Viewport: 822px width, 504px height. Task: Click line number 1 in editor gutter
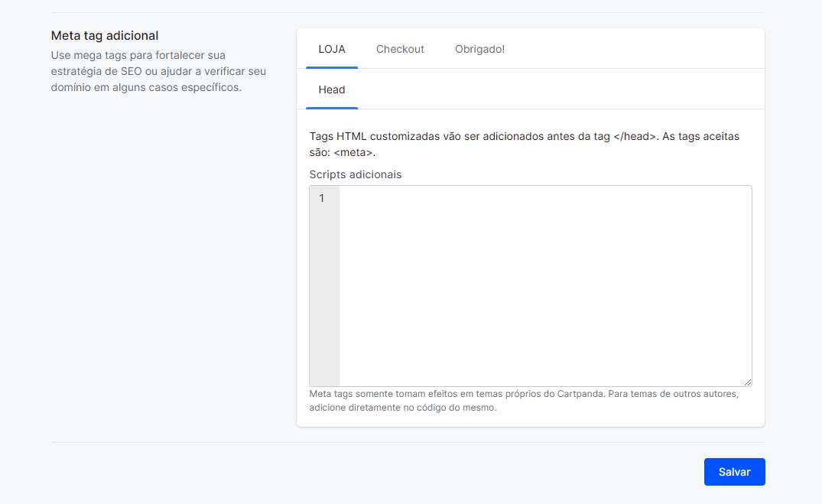tap(322, 199)
